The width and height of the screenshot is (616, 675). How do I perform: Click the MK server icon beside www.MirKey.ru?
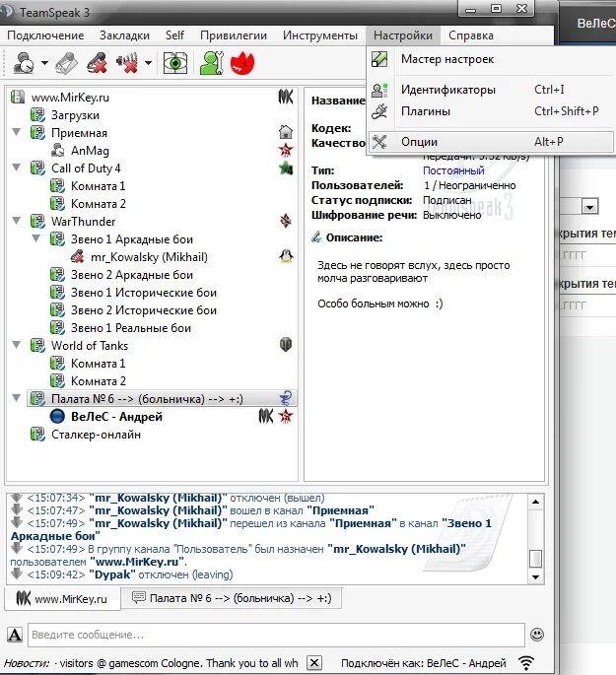point(286,97)
